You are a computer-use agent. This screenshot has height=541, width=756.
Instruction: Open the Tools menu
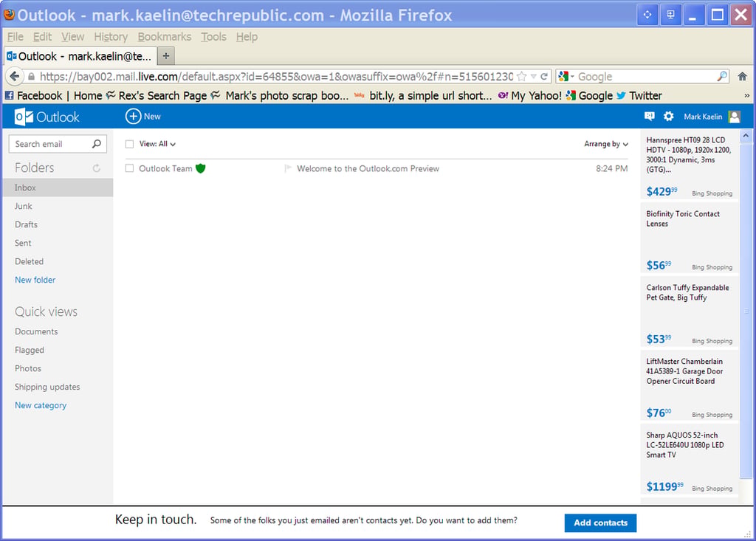click(x=213, y=37)
